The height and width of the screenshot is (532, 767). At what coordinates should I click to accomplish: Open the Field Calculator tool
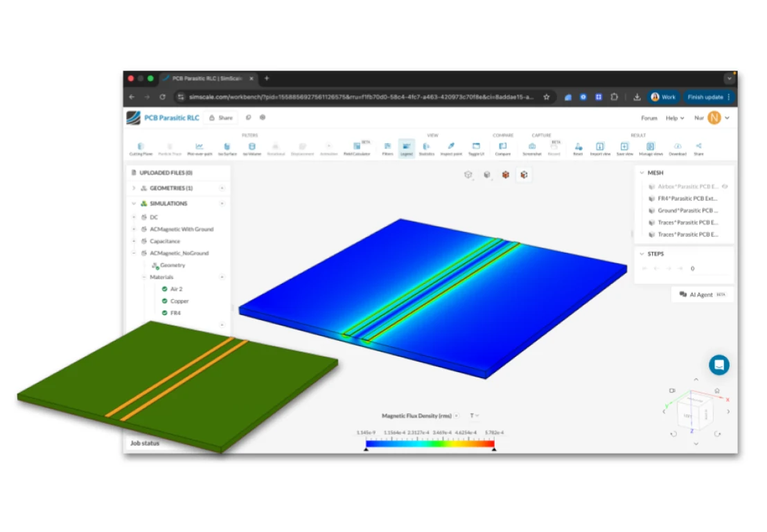pos(357,149)
